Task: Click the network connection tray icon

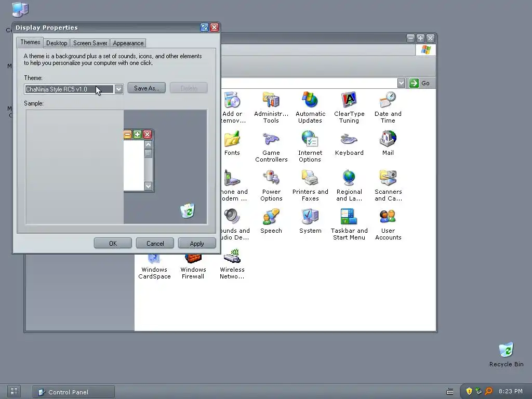Action: coord(478,391)
